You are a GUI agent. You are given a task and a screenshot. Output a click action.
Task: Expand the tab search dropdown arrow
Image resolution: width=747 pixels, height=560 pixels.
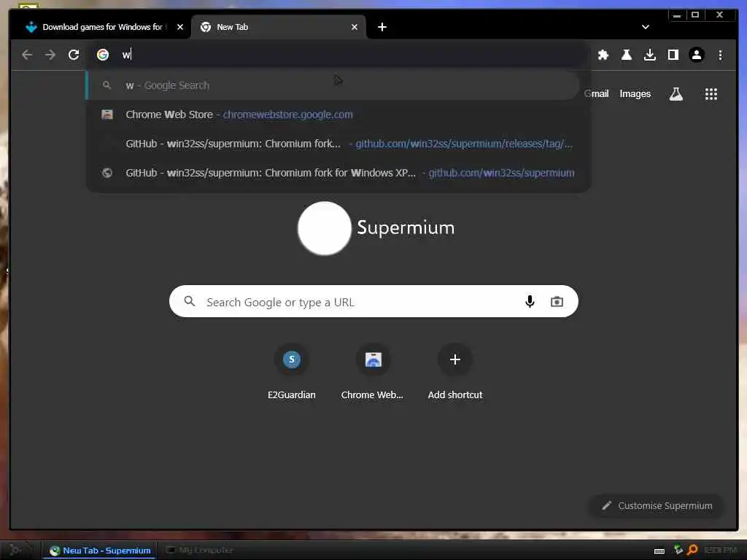(646, 27)
